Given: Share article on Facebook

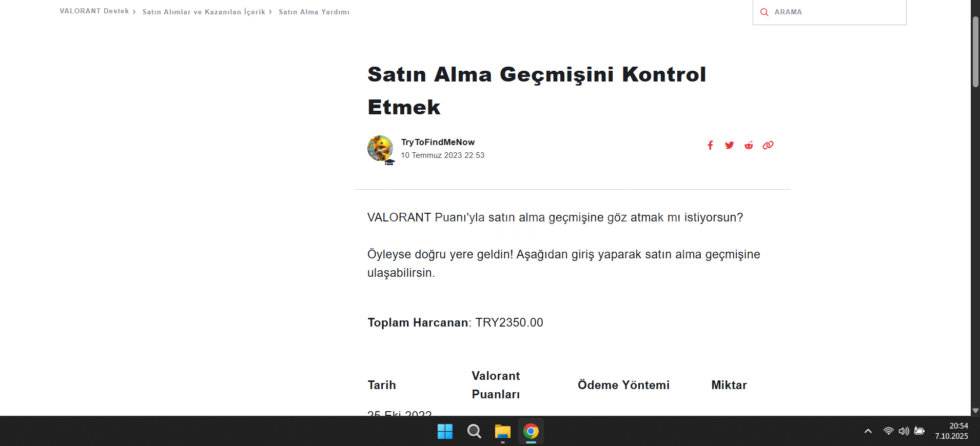Looking at the screenshot, I should (x=710, y=146).
